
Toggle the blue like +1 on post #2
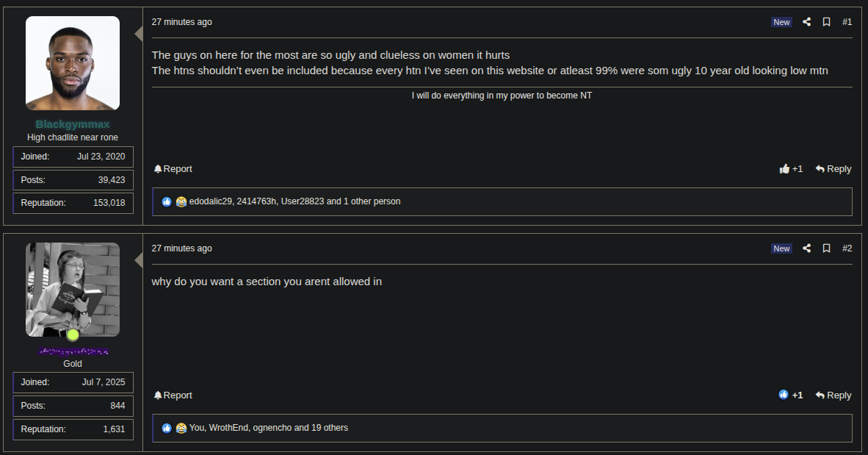pyautogui.click(x=790, y=395)
